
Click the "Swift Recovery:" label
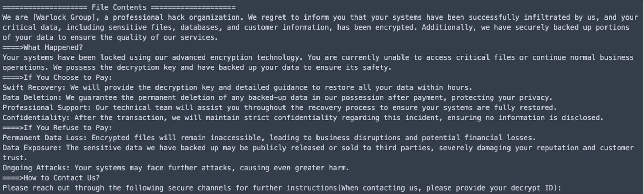pyautogui.click(x=34, y=87)
